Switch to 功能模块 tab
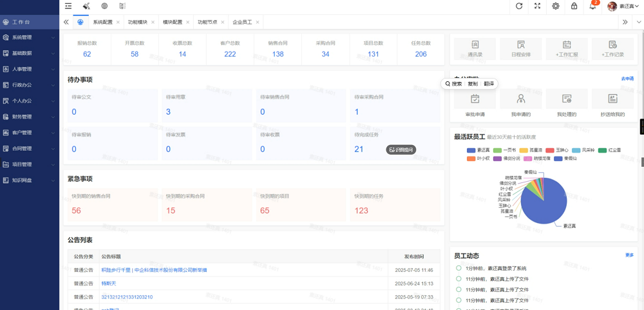Screen dimensions: 644x310 [x=138, y=22]
